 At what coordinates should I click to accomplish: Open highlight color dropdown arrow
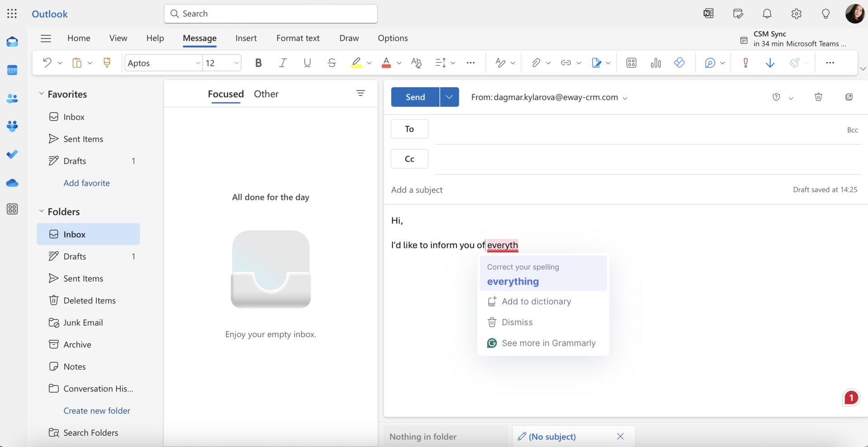[369, 63]
